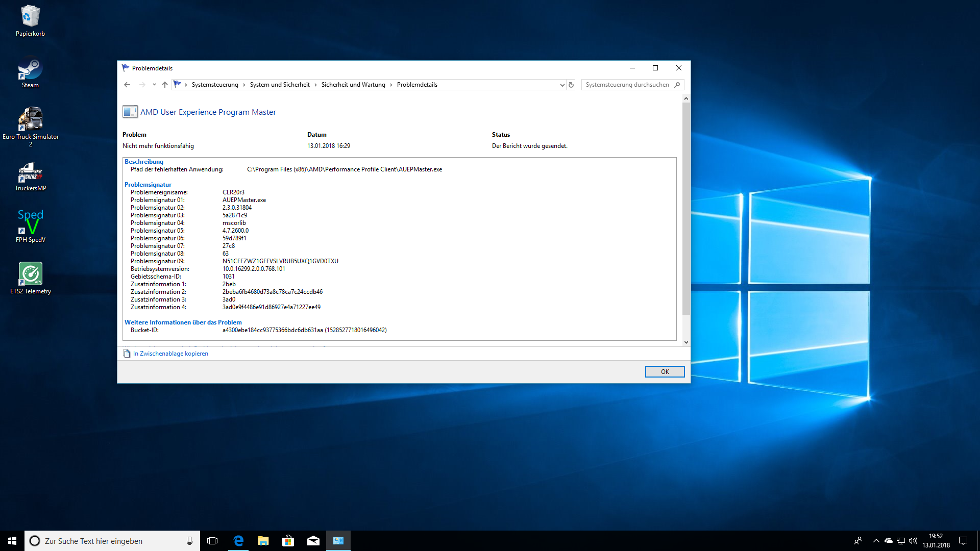Click the taskbar search box
980x551 pixels.
(x=112, y=541)
